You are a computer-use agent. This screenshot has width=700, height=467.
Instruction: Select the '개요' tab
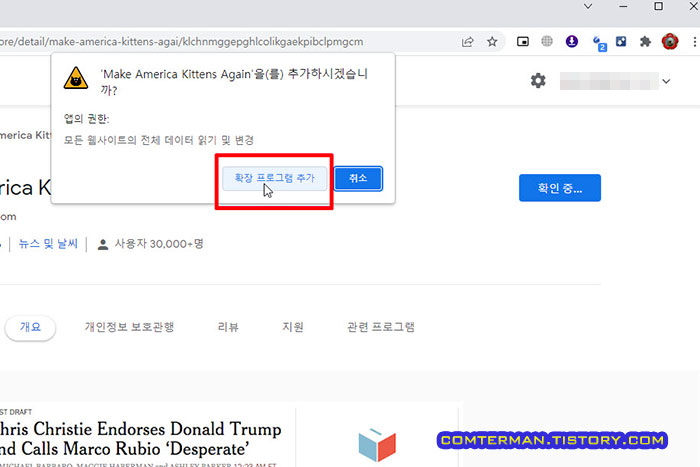pyautogui.click(x=30, y=327)
